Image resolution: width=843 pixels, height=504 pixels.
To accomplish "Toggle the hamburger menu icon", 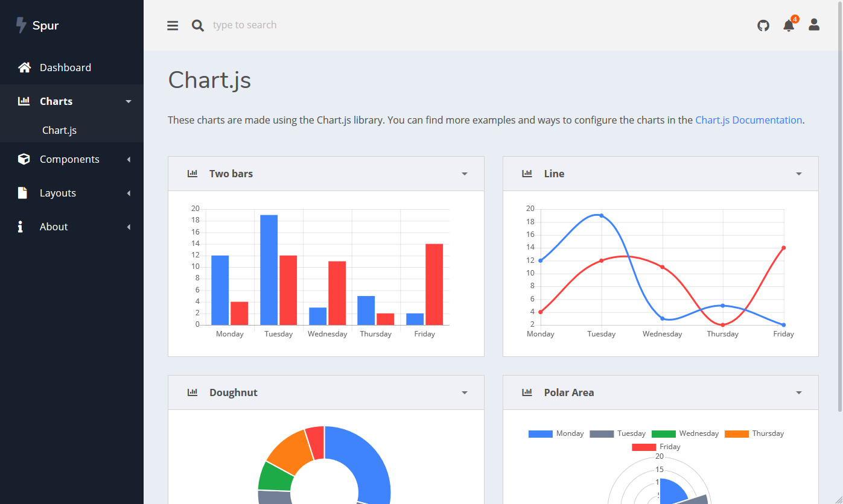I will pyautogui.click(x=173, y=25).
